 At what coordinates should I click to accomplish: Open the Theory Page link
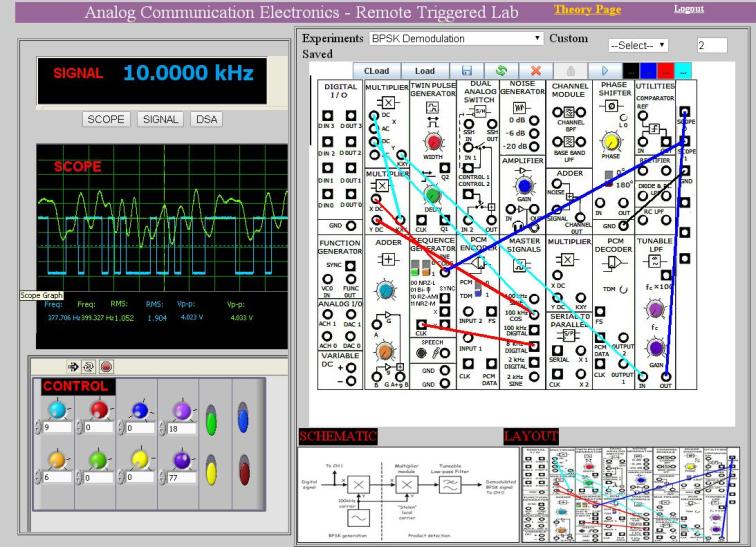point(587,10)
